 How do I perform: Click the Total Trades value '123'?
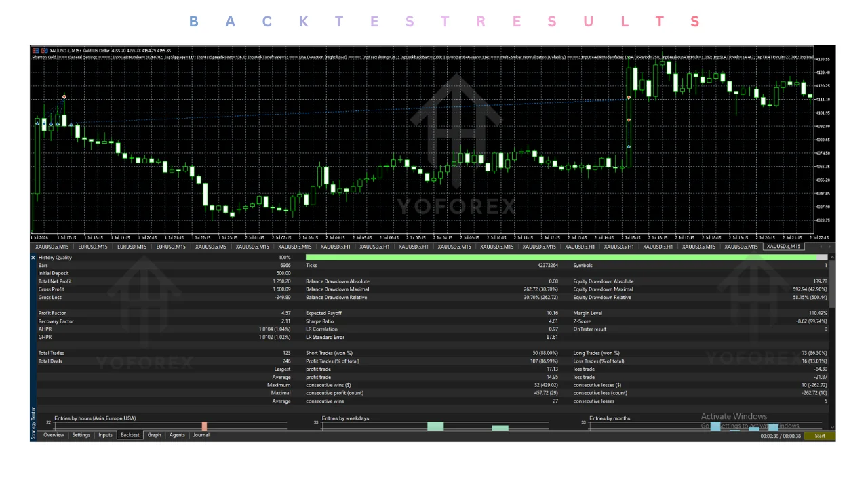(287, 353)
